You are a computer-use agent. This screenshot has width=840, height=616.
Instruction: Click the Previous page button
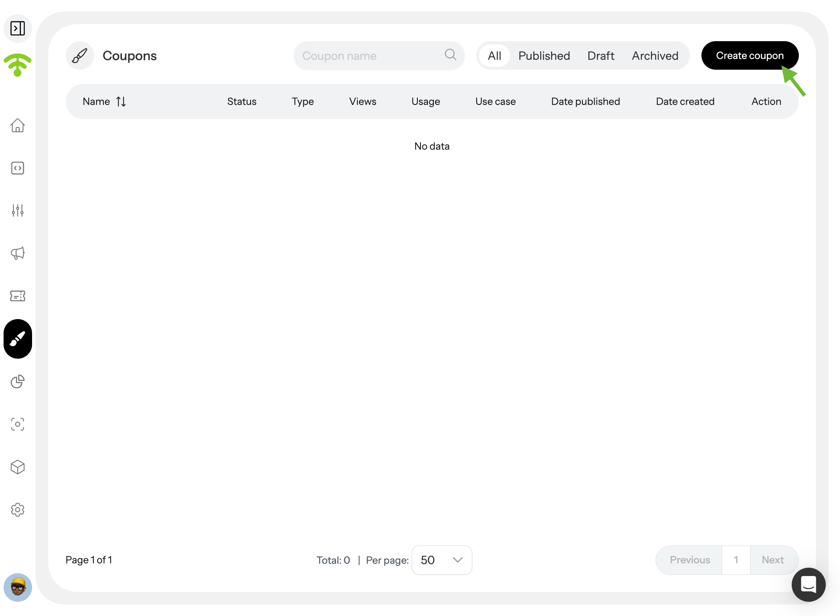(690, 560)
